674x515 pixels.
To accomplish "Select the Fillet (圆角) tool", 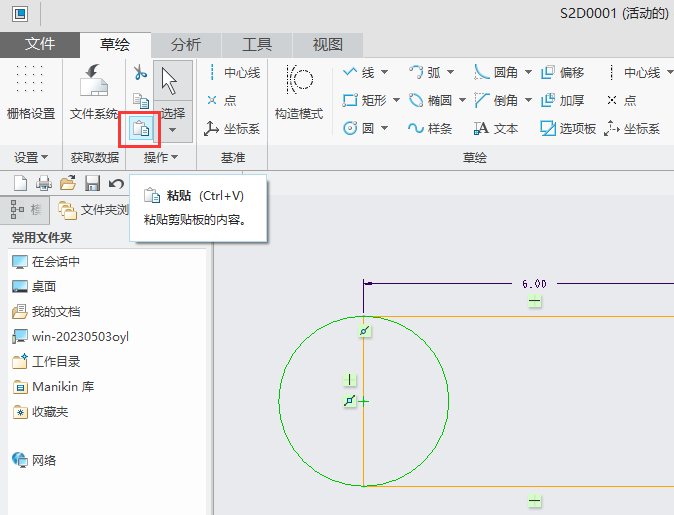I will pyautogui.click(x=496, y=73).
